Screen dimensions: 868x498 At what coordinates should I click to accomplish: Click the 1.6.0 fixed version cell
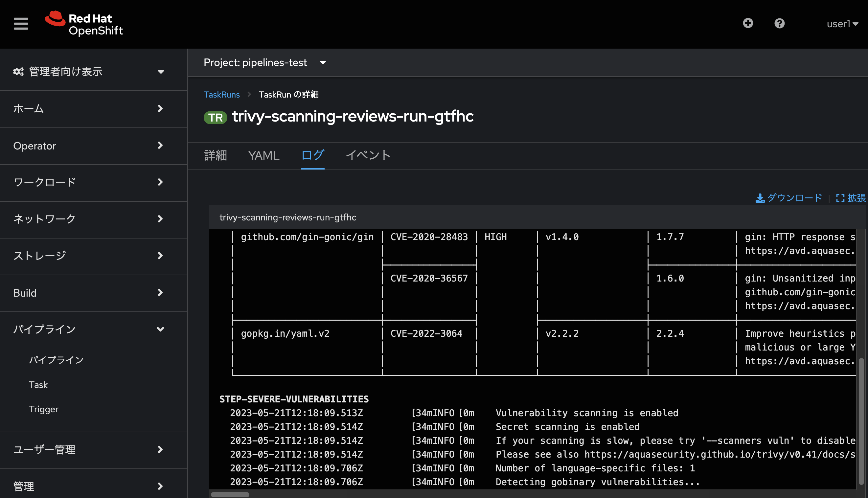pos(670,279)
